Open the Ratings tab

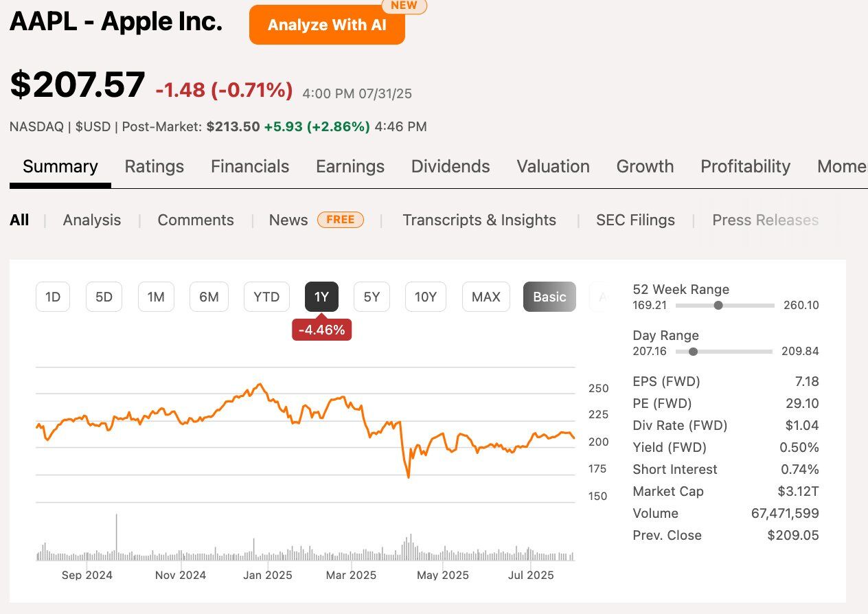154,167
